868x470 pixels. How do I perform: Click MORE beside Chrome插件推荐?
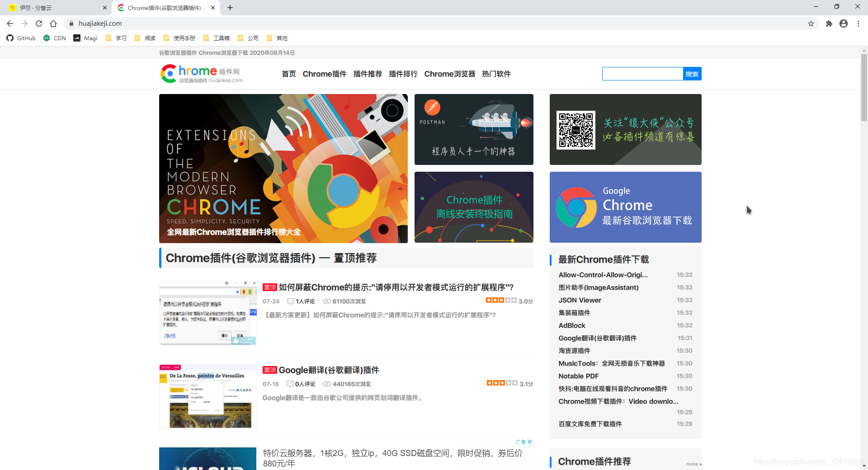[693, 464]
